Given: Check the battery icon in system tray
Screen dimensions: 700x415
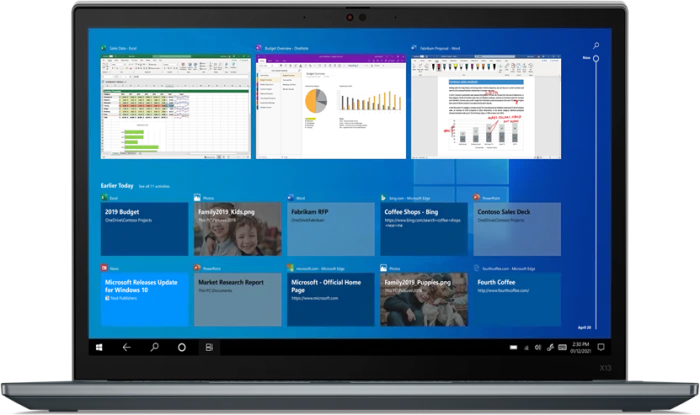Looking at the screenshot, I should 513,347.
